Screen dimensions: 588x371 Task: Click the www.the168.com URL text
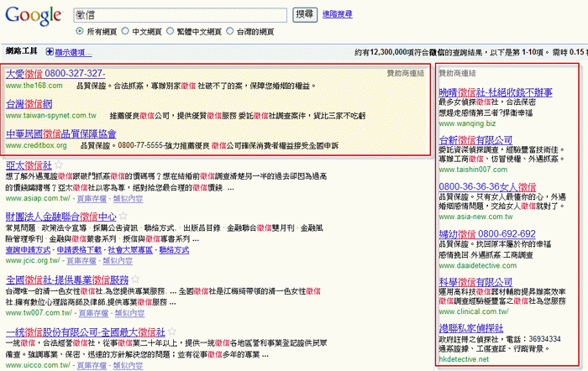click(x=34, y=86)
